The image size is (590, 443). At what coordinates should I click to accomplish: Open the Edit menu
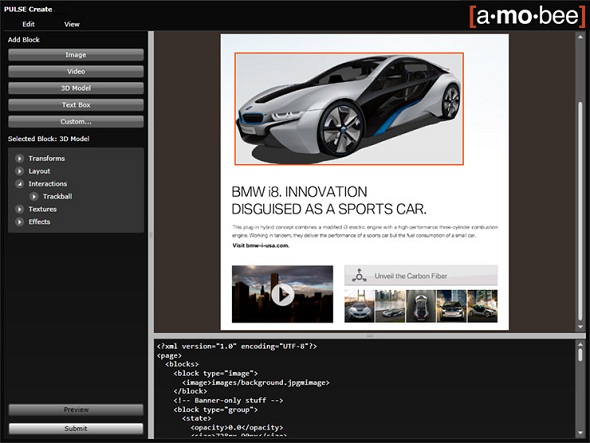[x=28, y=24]
